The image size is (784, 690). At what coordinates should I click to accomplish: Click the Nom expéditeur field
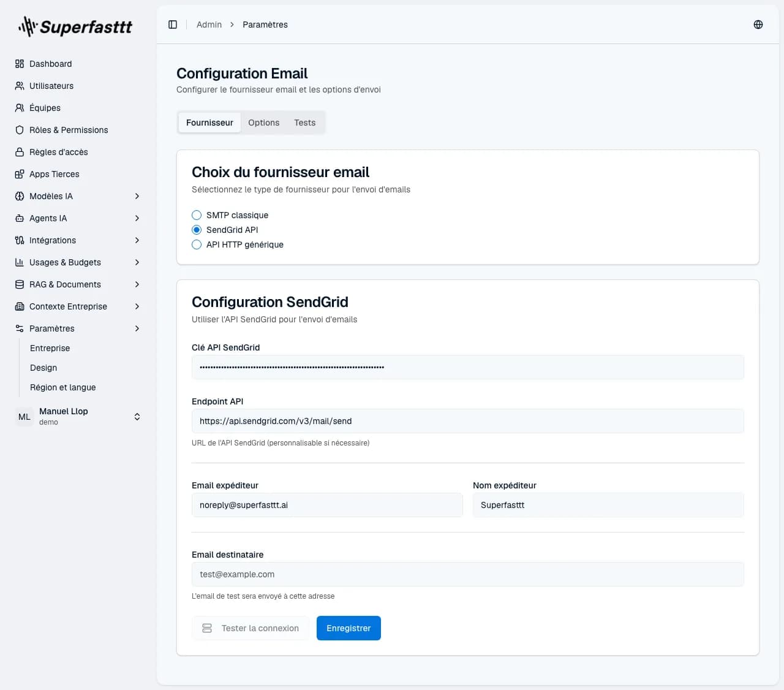608,505
